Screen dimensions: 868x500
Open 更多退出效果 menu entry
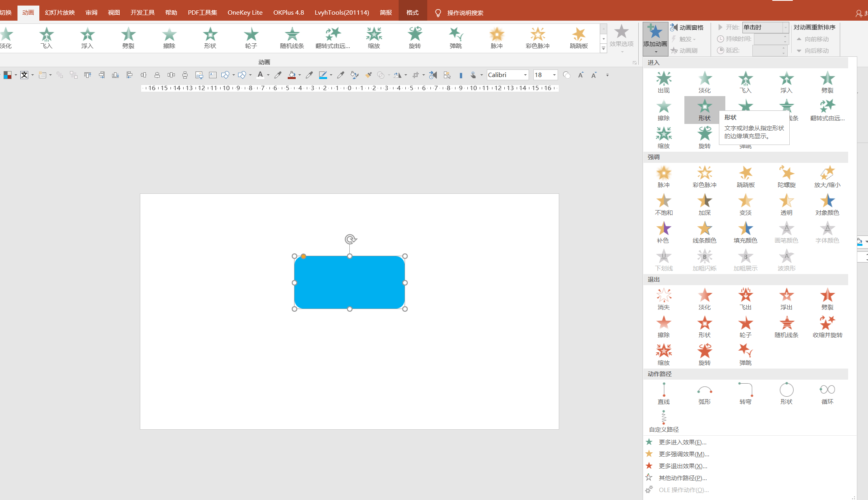coord(683,466)
